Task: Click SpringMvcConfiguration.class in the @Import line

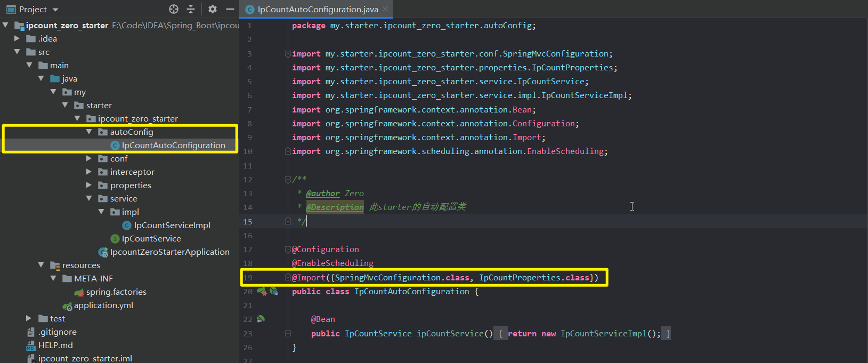Action: tap(402, 278)
